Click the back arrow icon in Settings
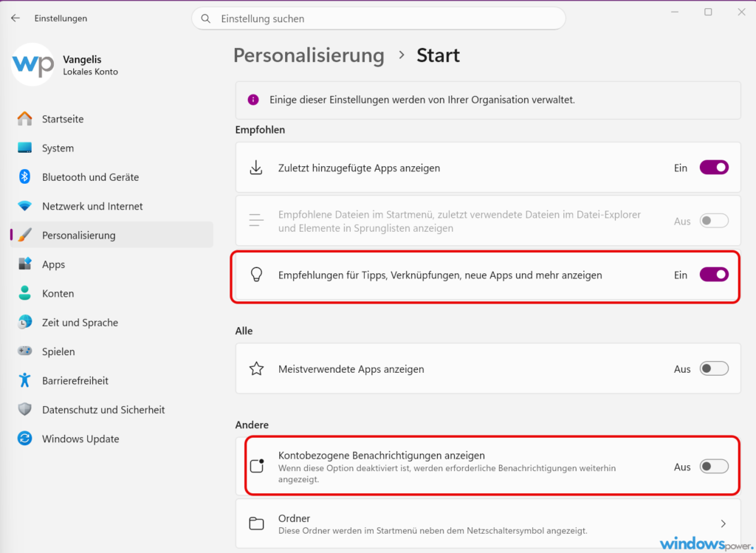 16,18
